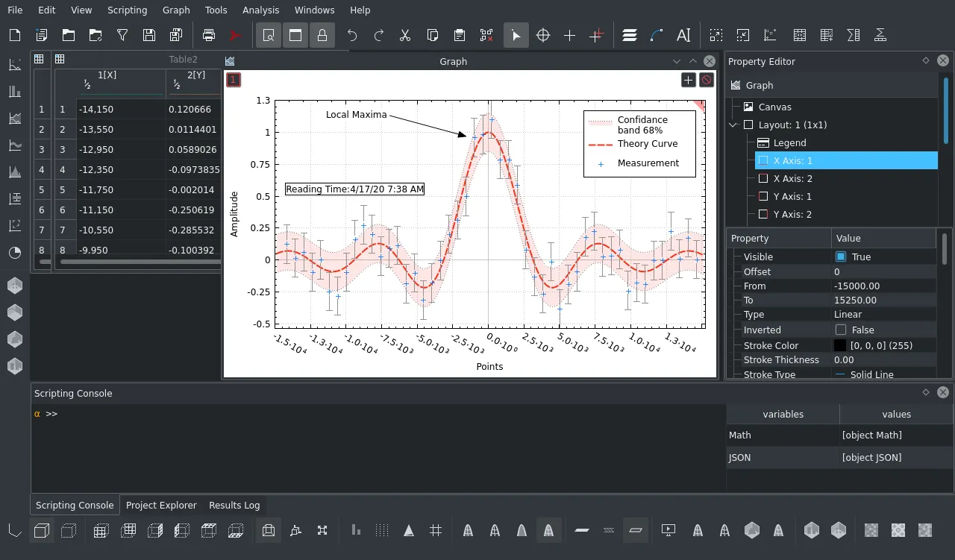This screenshot has height=560, width=955.
Task: Click the red arrow export icon
Action: tap(236, 35)
